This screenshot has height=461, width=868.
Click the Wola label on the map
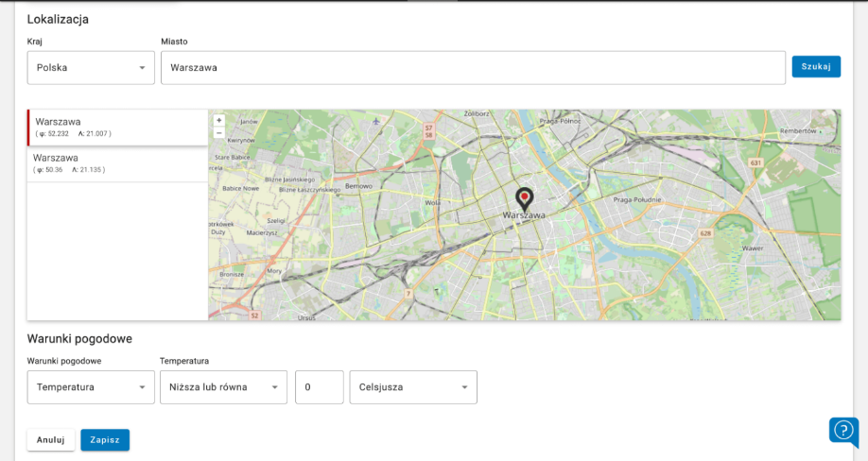point(432,203)
